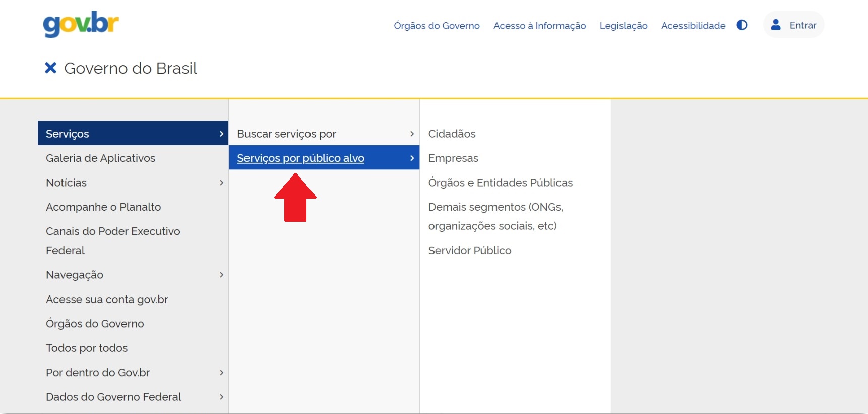Go to Órgãos e Entidades Públicas
Screen dimensions: 868x414
click(500, 183)
